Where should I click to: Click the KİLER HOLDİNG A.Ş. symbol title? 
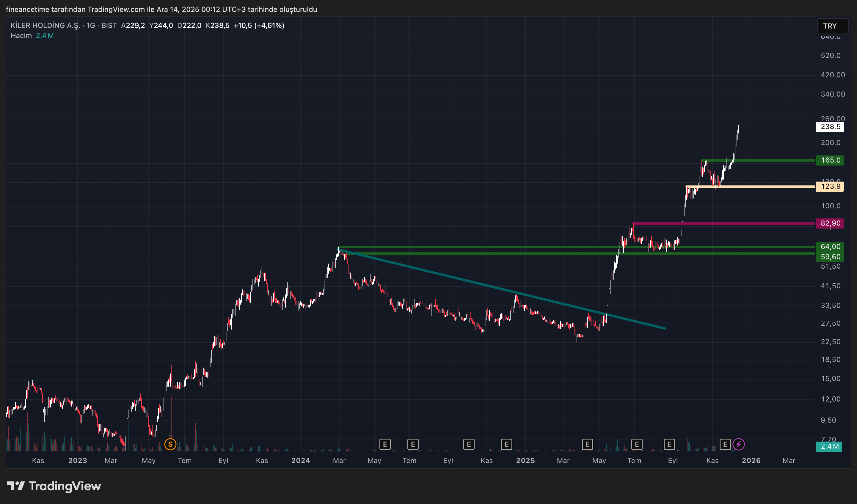(x=45, y=26)
